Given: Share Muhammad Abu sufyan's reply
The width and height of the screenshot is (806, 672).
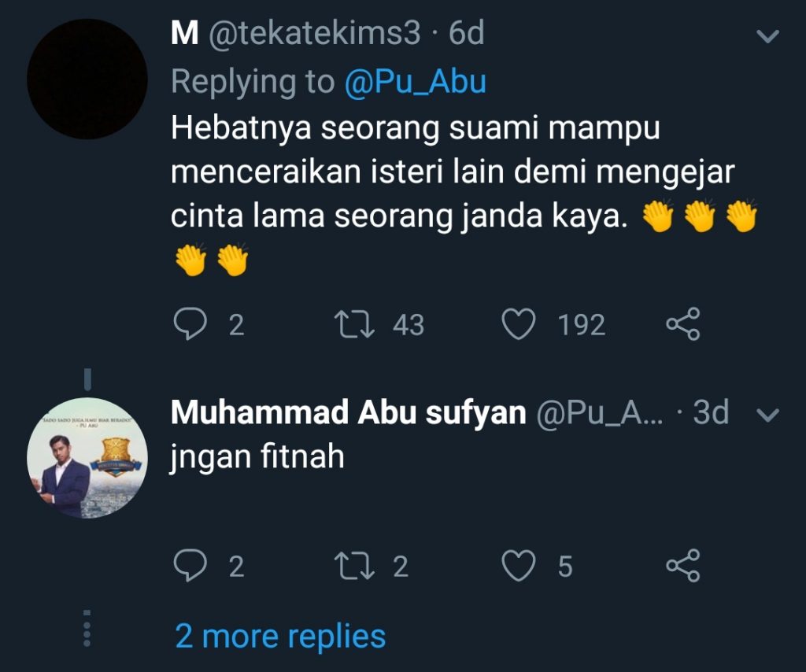Looking at the screenshot, I should [x=682, y=566].
